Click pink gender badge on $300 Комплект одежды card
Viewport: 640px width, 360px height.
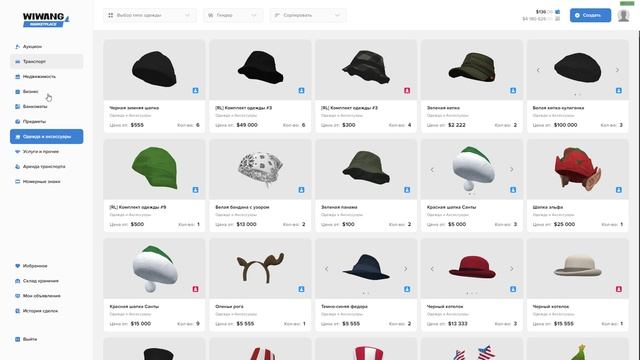(407, 91)
